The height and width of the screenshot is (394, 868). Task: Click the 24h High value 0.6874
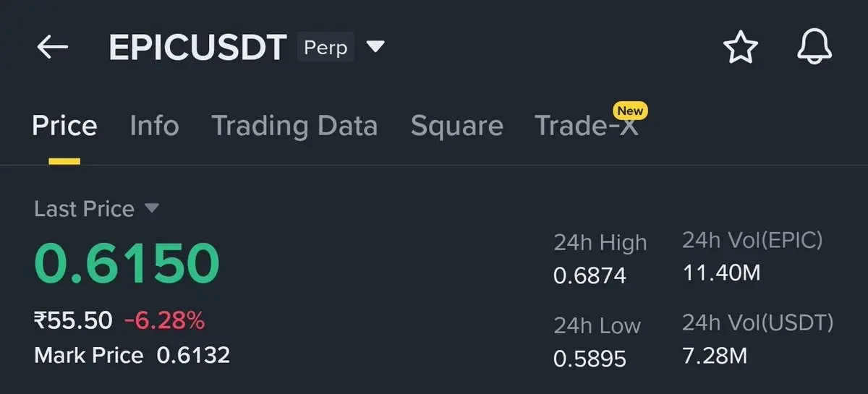[x=590, y=275]
